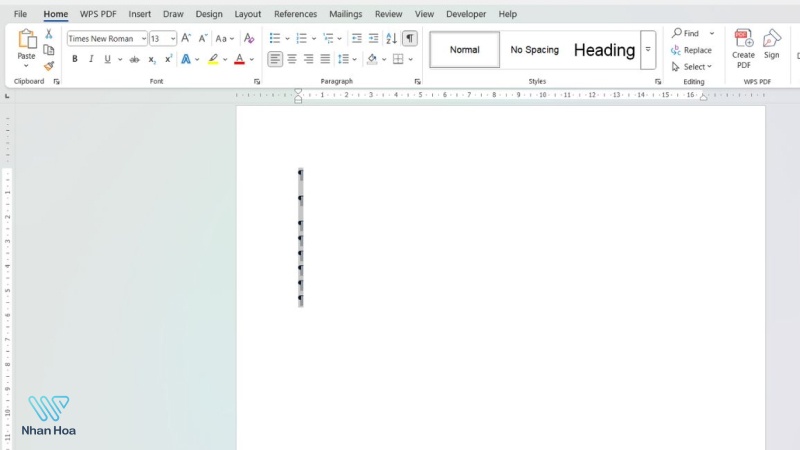This screenshot has width=800, height=450.
Task: Justify the paragraph text
Action: coord(325,59)
